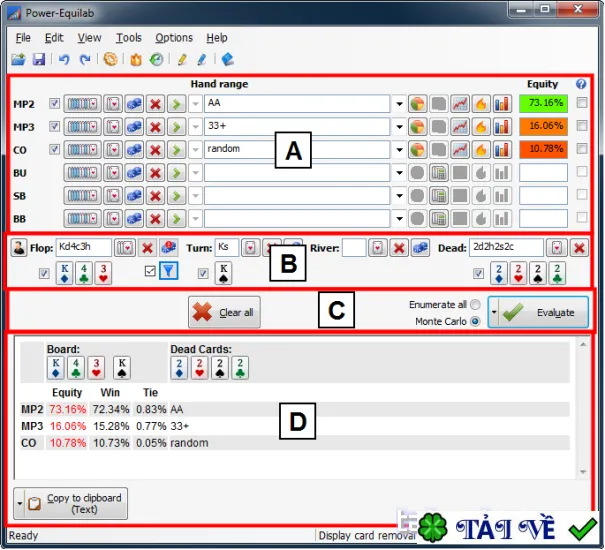The width and height of the screenshot is (605, 550).
Task: Select the blue pen toolbar icon
Action: click(201, 59)
